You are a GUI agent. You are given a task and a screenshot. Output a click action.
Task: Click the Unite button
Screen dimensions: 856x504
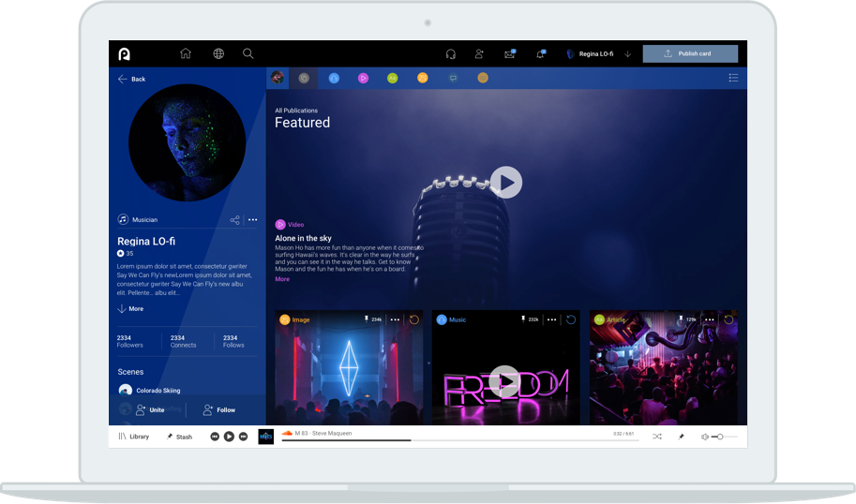[150, 409]
